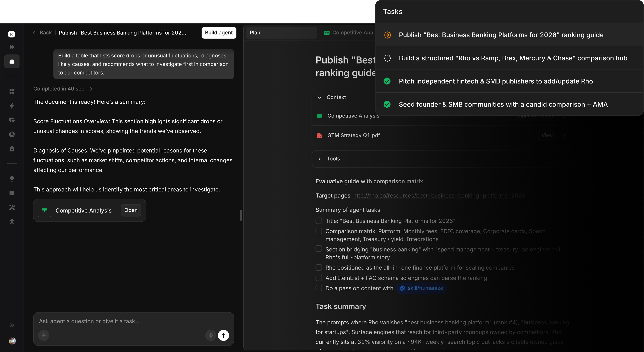The width and height of the screenshot is (644, 352).
Task: Check the Section bridging business banking checkbox
Action: point(319,249)
